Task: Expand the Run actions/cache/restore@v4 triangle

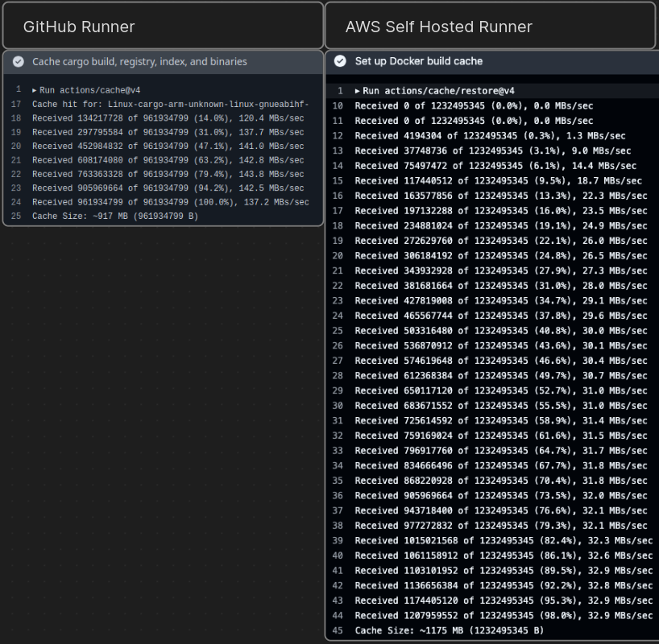Action: pos(357,91)
